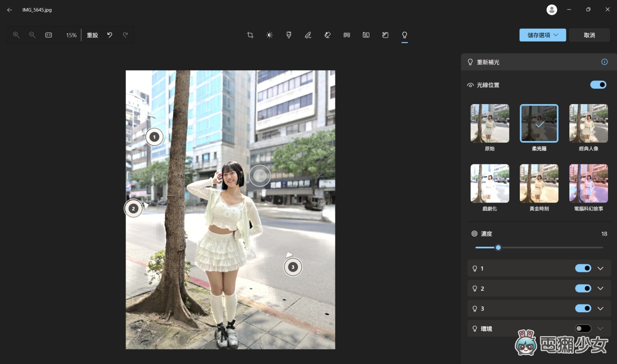Image resolution: width=617 pixels, height=364 pixels.
Task: Click the lightbulb icon of row 2
Action: click(x=475, y=289)
